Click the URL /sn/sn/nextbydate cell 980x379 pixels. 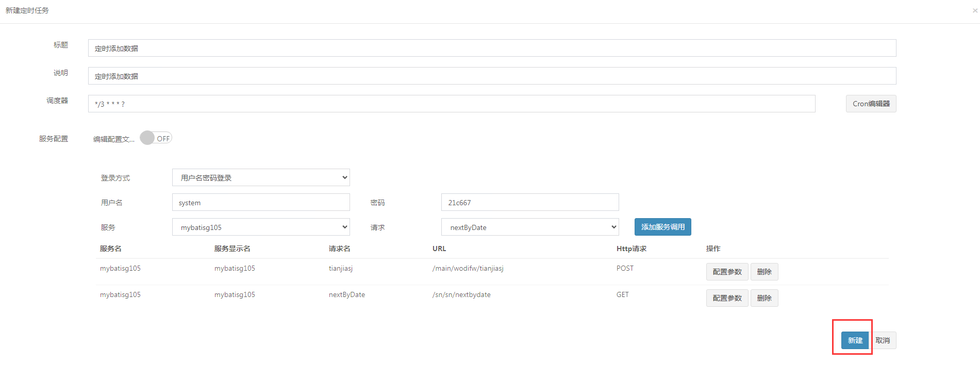(x=461, y=294)
